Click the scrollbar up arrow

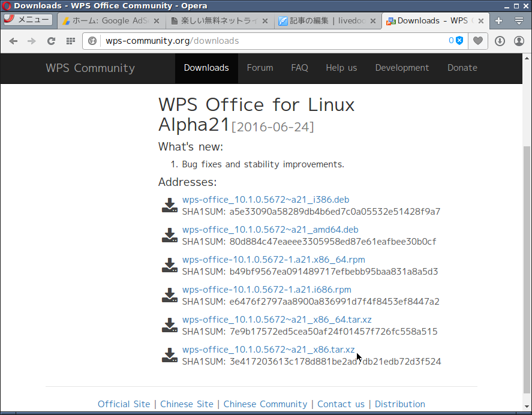tap(527, 58)
